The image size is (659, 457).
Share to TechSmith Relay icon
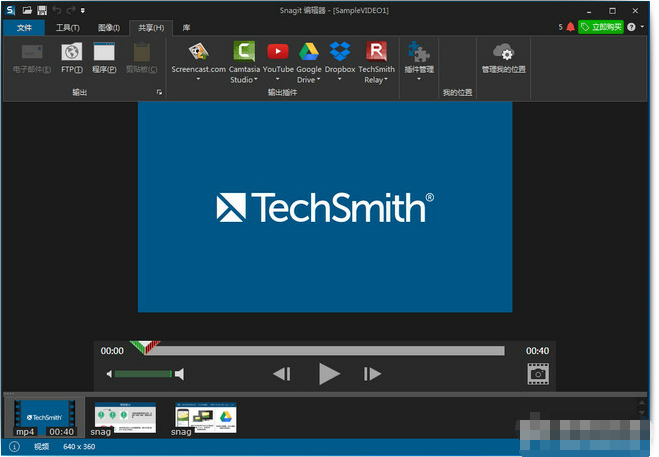pyautogui.click(x=377, y=51)
